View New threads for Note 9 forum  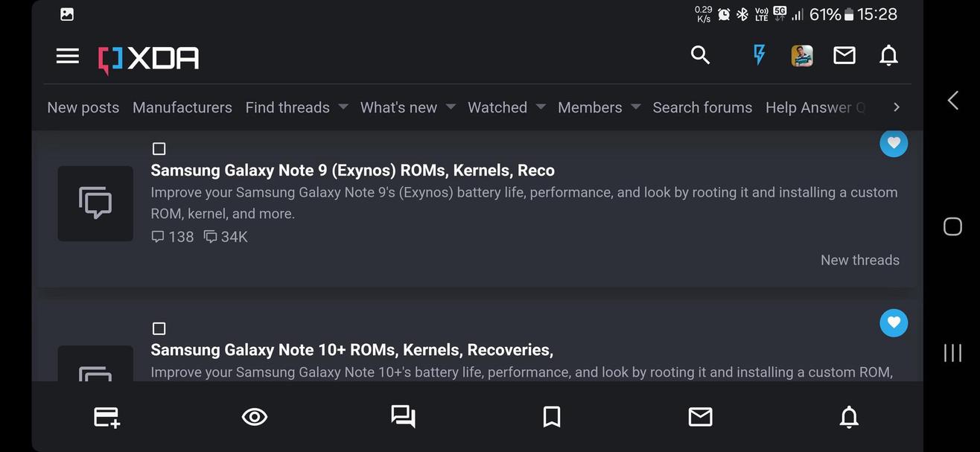coord(860,259)
